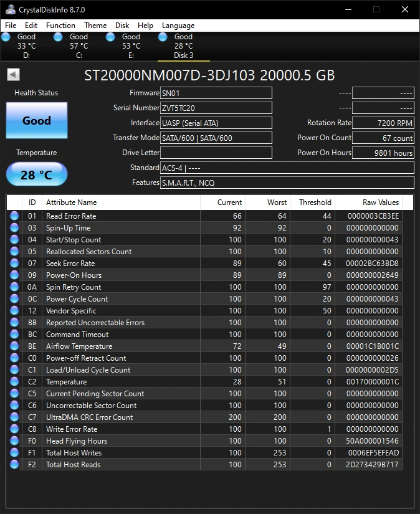
Task: Open the Function menu
Action: 60,26
